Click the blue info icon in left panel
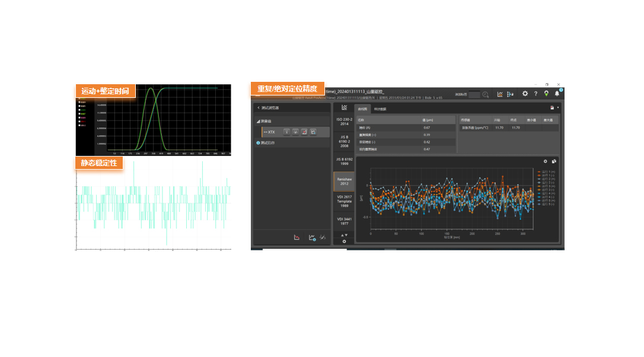Image resolution: width=644 pixels, height=357 pixels. pyautogui.click(x=258, y=143)
